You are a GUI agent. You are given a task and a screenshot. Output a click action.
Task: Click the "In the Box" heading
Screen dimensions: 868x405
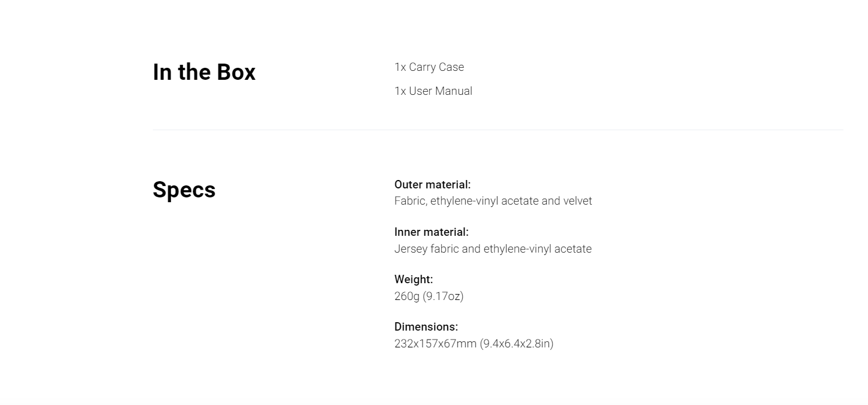click(x=204, y=73)
